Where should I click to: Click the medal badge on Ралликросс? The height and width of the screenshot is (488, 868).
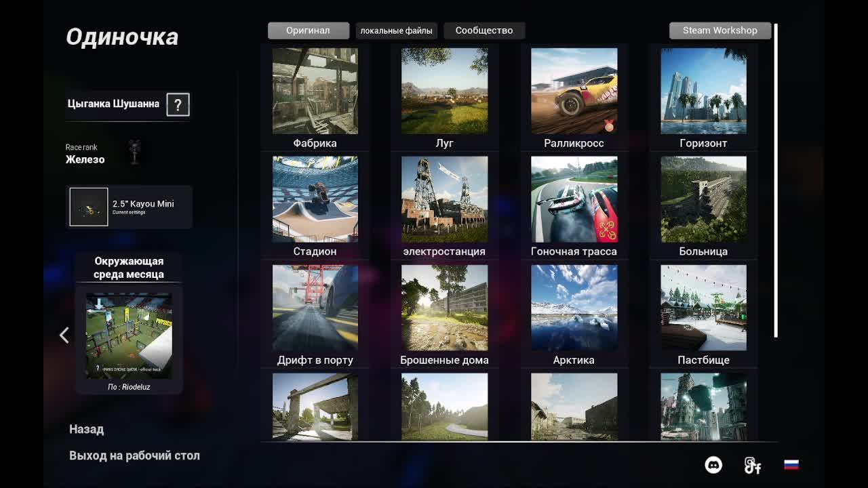point(609,125)
